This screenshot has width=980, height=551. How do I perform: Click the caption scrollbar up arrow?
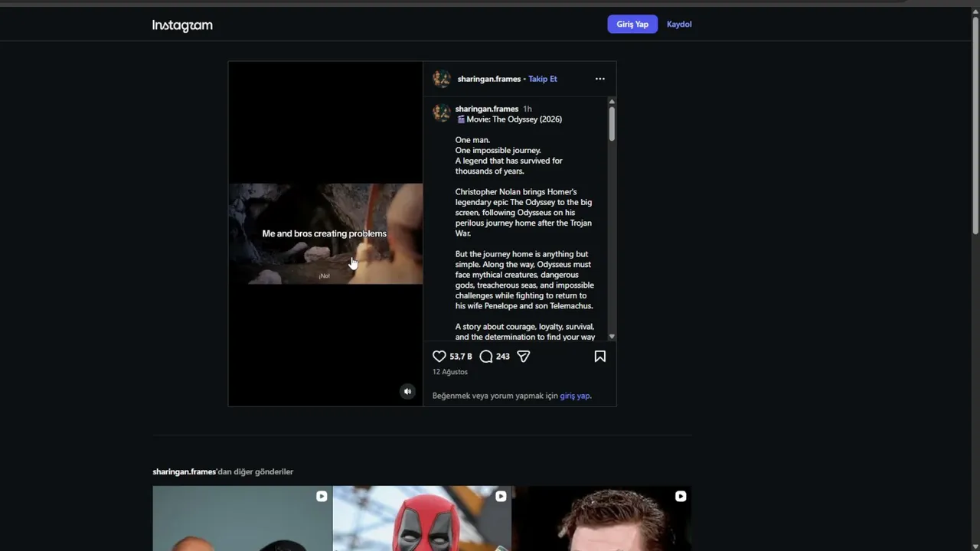coord(612,102)
